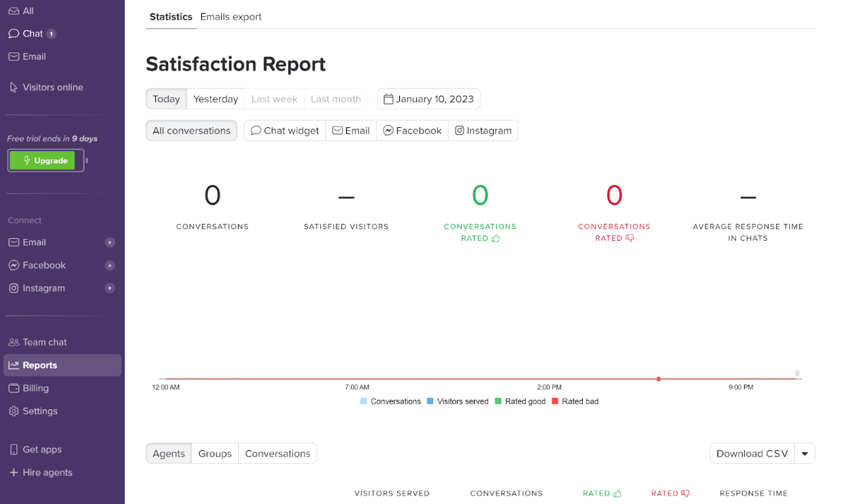The image size is (844, 504).
Task: Click the plus icon beside Facebook
Action: [109, 265]
